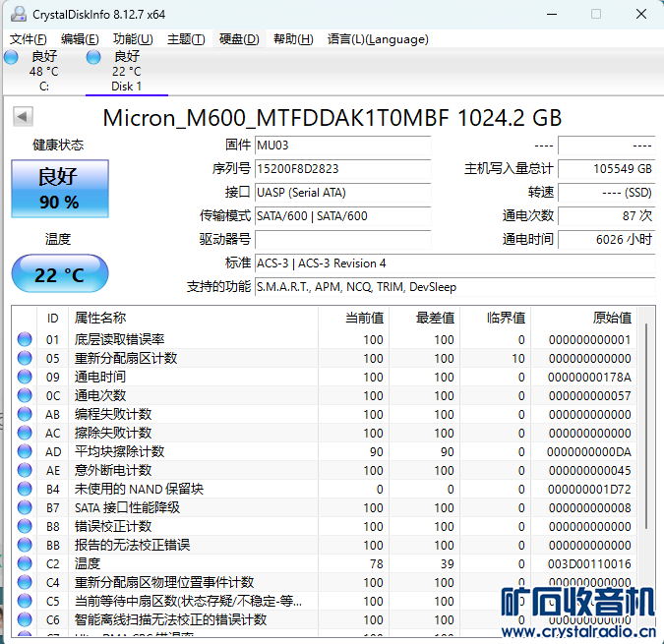Click the 转速 value ---- (SSD)
This screenshot has height=644, width=664.
click(606, 193)
